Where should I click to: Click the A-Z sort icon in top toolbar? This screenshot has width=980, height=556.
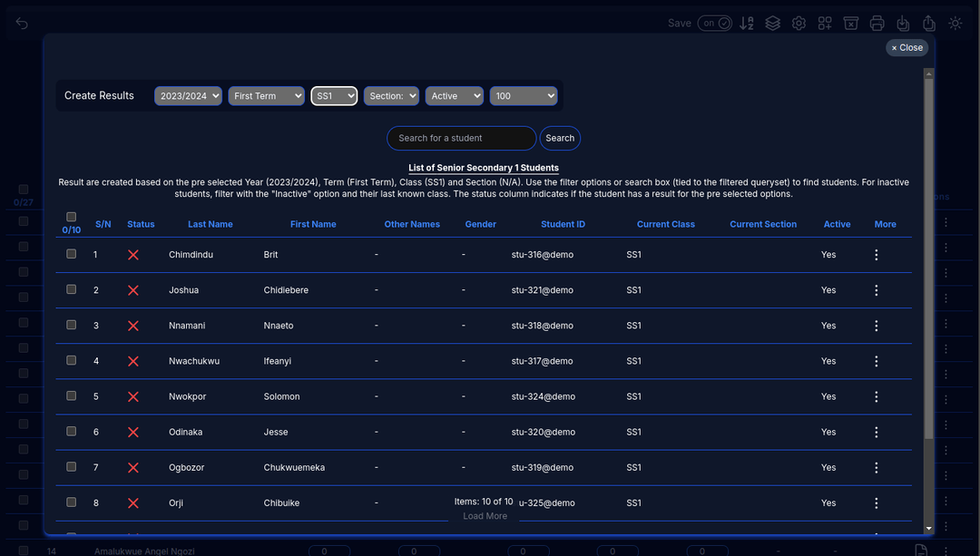pyautogui.click(x=747, y=24)
